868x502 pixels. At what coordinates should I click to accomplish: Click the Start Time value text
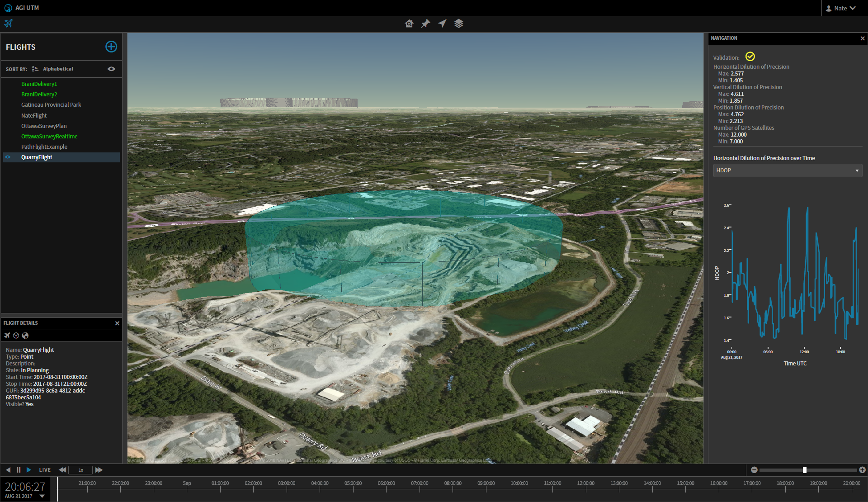61,377
